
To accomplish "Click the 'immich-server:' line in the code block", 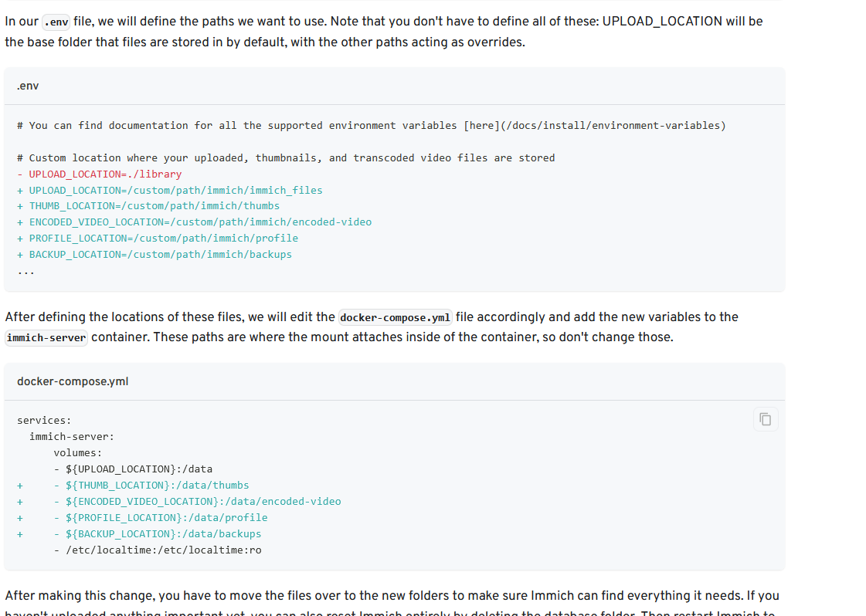I will pos(72,437).
